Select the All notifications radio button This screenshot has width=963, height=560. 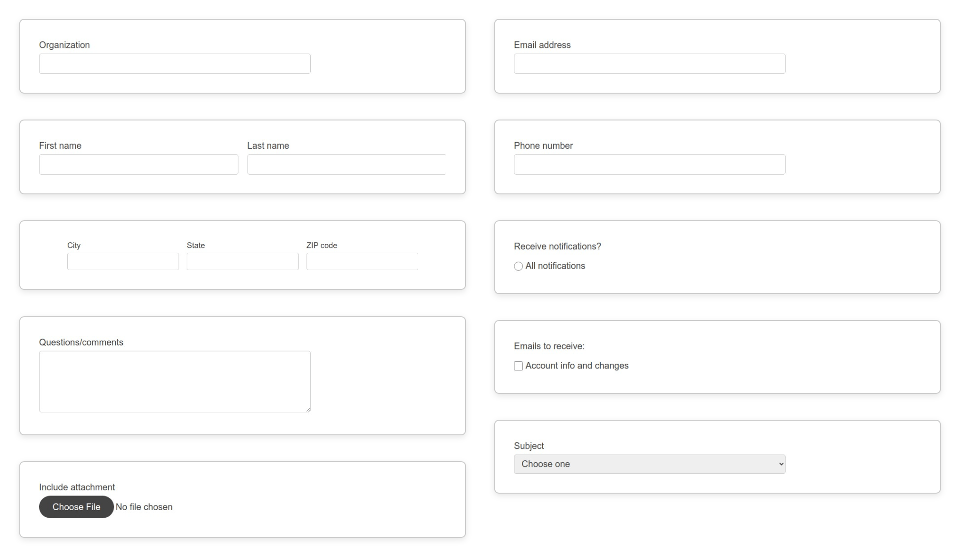518,266
